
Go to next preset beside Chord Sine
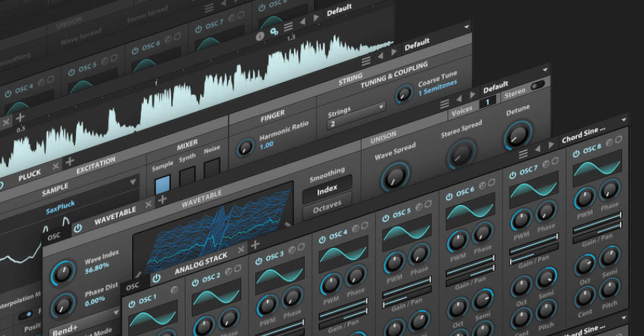click(551, 145)
